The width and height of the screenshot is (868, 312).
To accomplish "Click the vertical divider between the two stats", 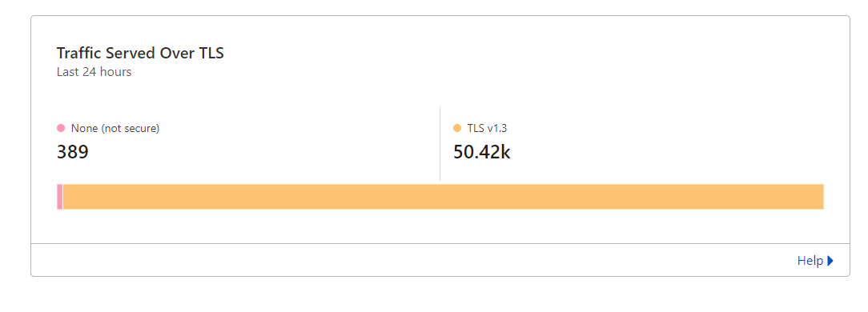I will [x=440, y=143].
